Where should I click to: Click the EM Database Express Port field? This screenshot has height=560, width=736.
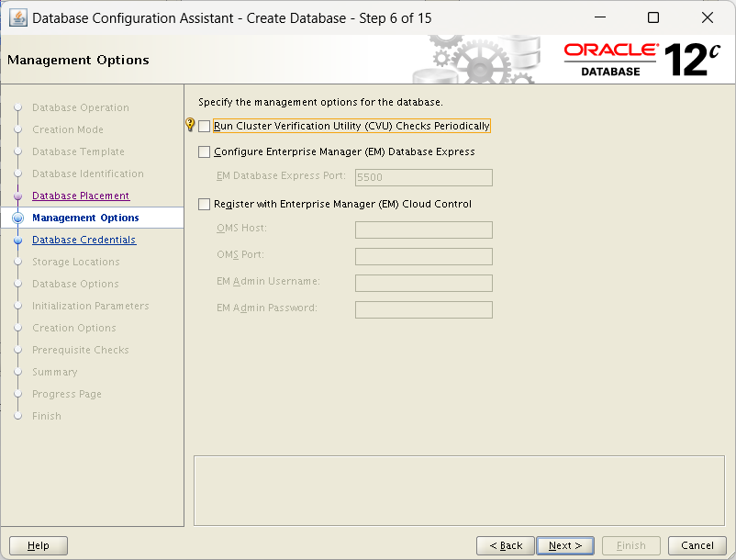(x=423, y=177)
